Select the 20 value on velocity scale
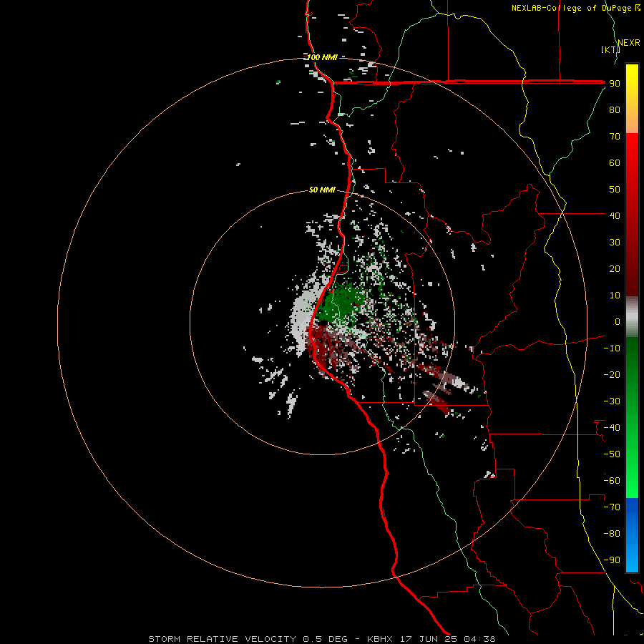Screen dimensions: 644x644 615,268
